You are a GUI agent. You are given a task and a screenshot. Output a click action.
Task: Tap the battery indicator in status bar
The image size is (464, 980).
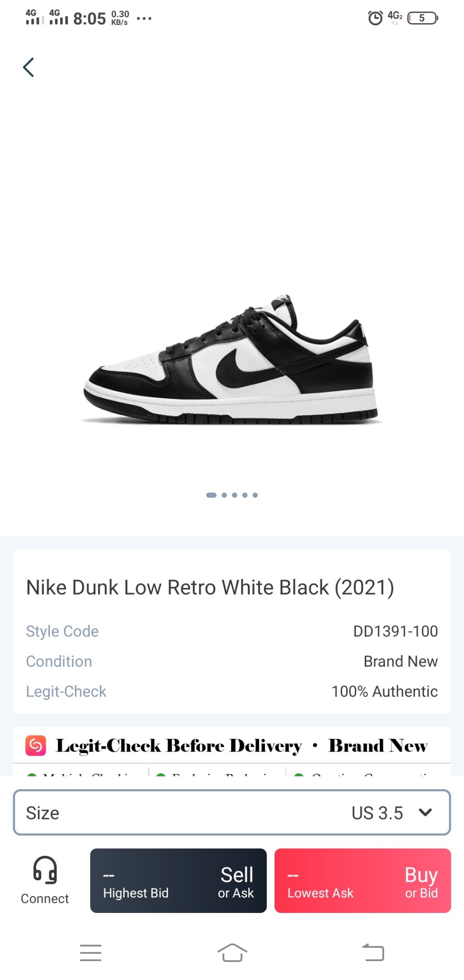[x=422, y=18]
